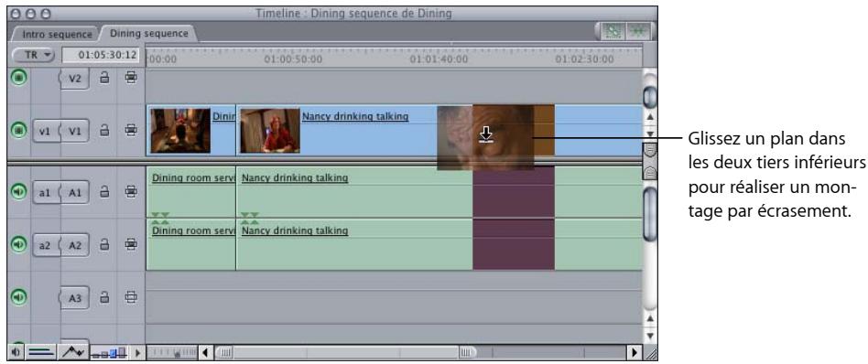Toggle Auto Select on A2 track
Viewport: 868px width, 364px height.
point(131,244)
